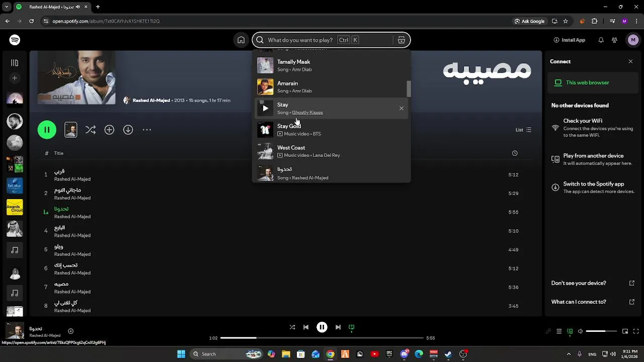Toggle the Connect to a device panel
This screenshot has width=644, height=362.
click(570, 331)
